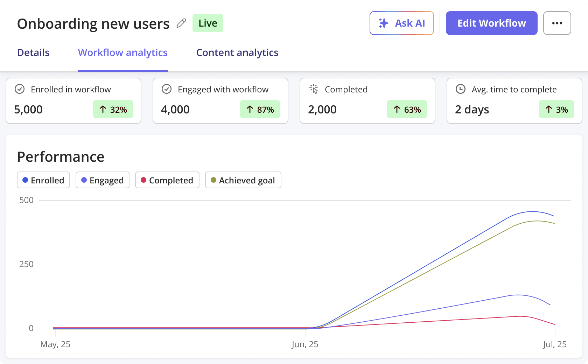Viewport: 588px width, 364px height.
Task: Click the sparkle icon in Ask AI
Action: pos(384,23)
